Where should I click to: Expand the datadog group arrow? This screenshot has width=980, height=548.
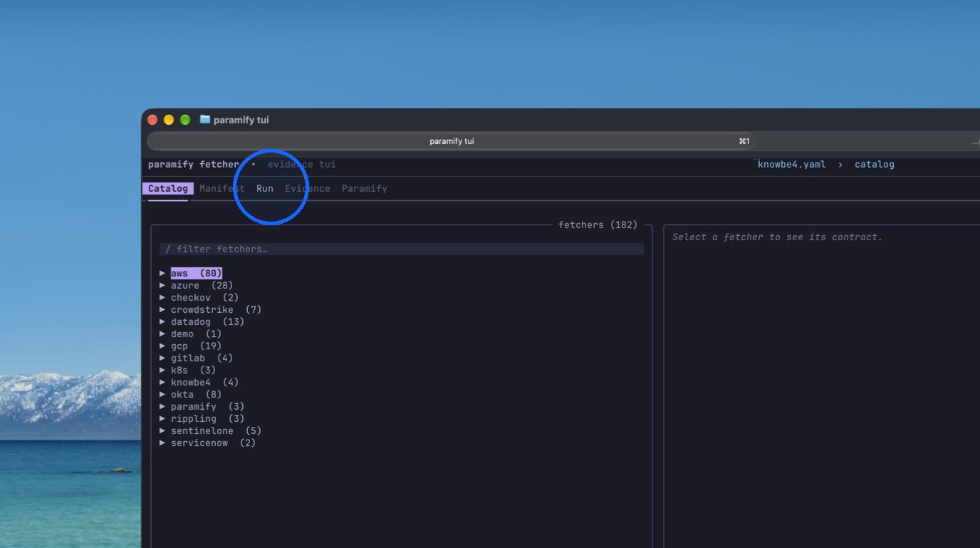pos(162,321)
